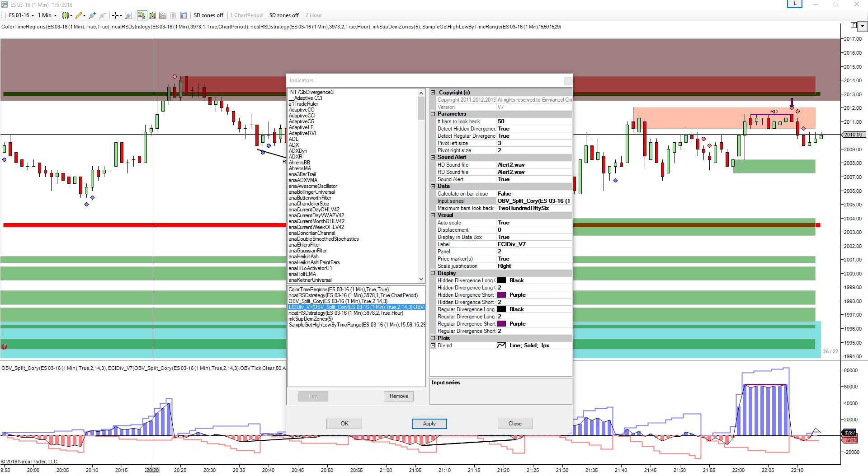Open the chart style dropdown arrow
Screen dimensions: 868x476
pos(71,16)
